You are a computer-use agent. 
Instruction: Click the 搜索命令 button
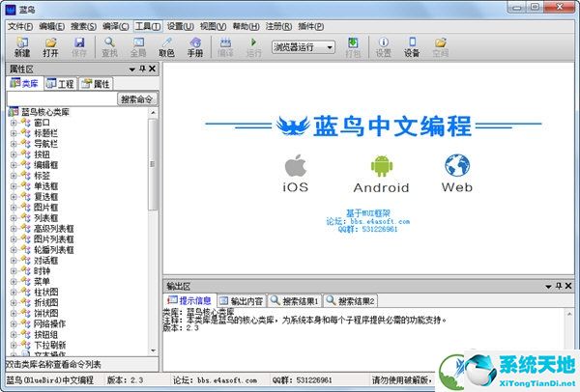click(137, 99)
